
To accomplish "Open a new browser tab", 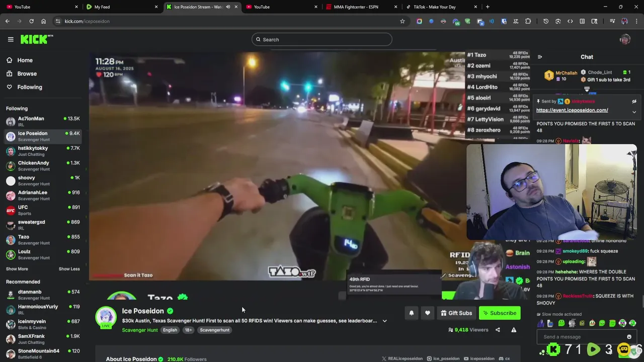I will click(488, 7).
